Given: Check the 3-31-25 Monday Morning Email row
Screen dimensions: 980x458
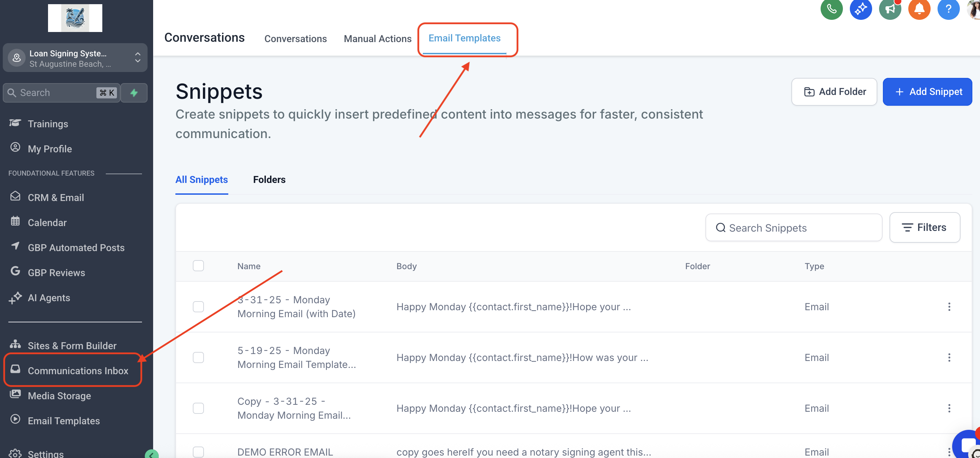Looking at the screenshot, I should pos(198,307).
